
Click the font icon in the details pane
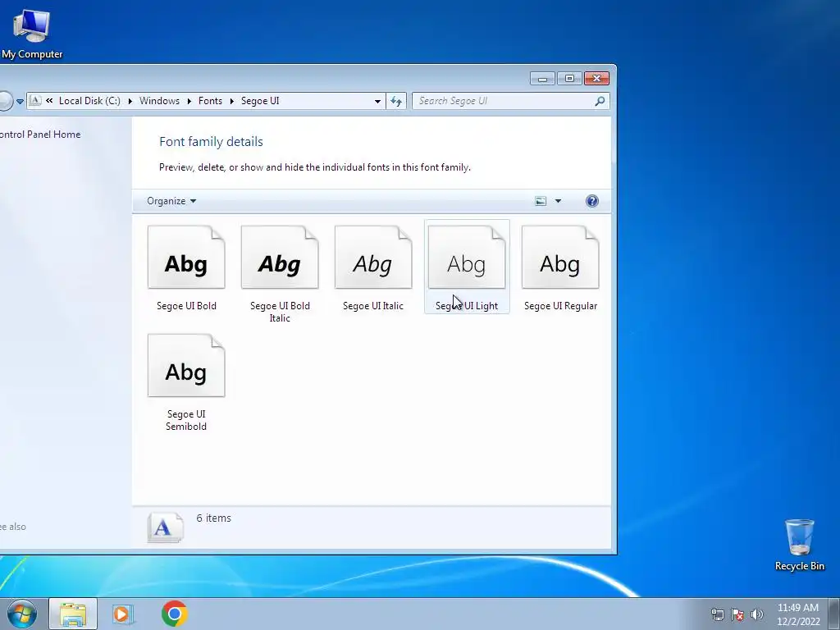pos(164,528)
